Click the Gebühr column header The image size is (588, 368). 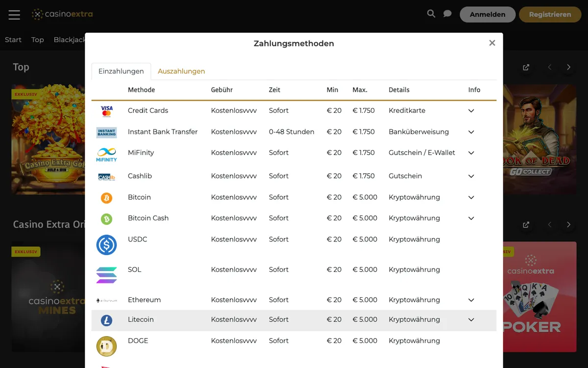pyautogui.click(x=222, y=90)
